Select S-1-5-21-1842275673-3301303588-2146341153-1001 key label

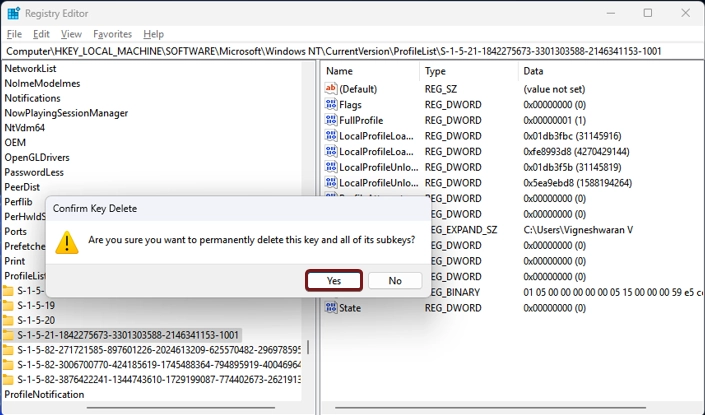click(x=128, y=335)
